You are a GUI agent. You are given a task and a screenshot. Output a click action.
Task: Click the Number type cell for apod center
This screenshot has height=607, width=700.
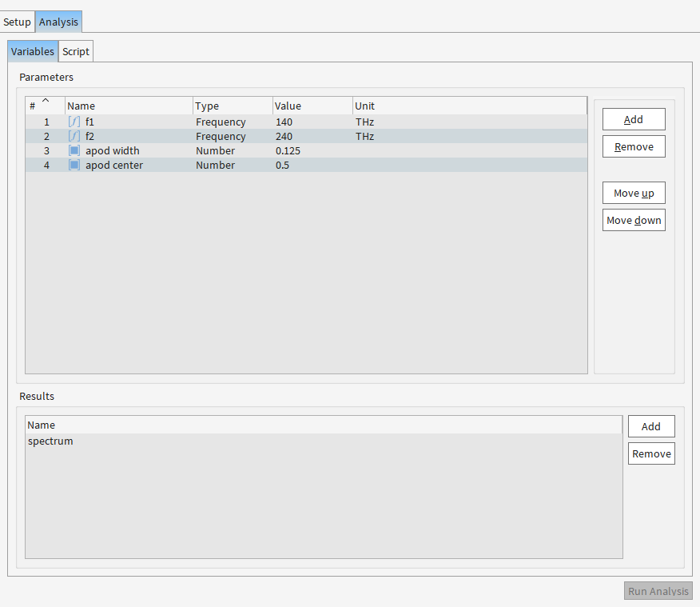click(x=215, y=166)
